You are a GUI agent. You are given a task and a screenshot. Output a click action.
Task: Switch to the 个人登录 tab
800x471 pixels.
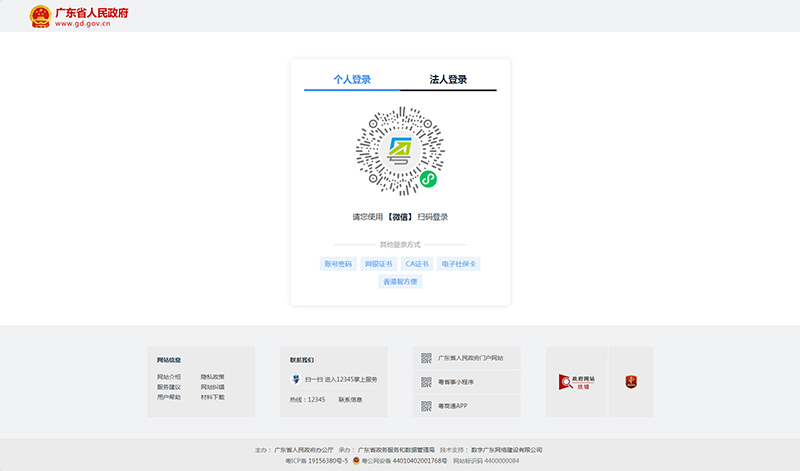352,80
